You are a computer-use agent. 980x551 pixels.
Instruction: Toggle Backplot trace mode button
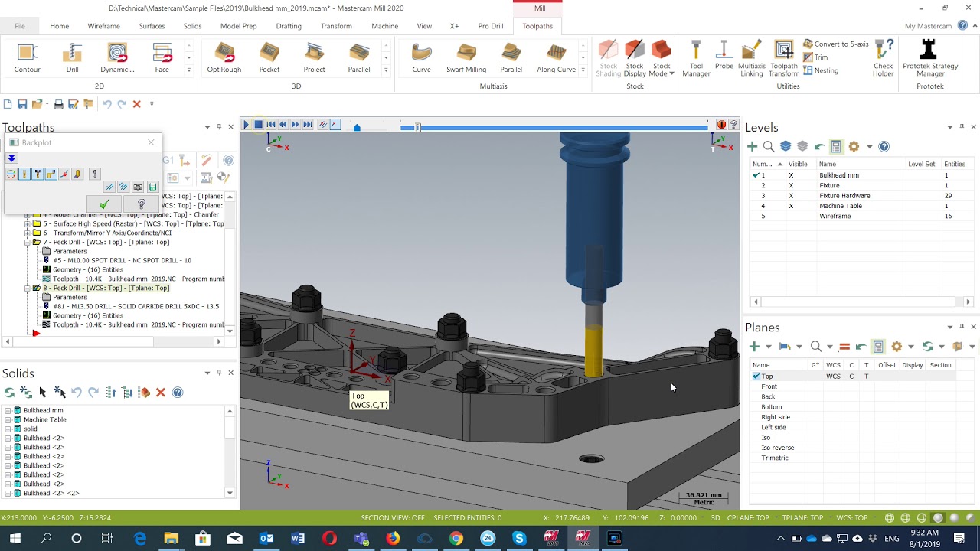pos(322,125)
